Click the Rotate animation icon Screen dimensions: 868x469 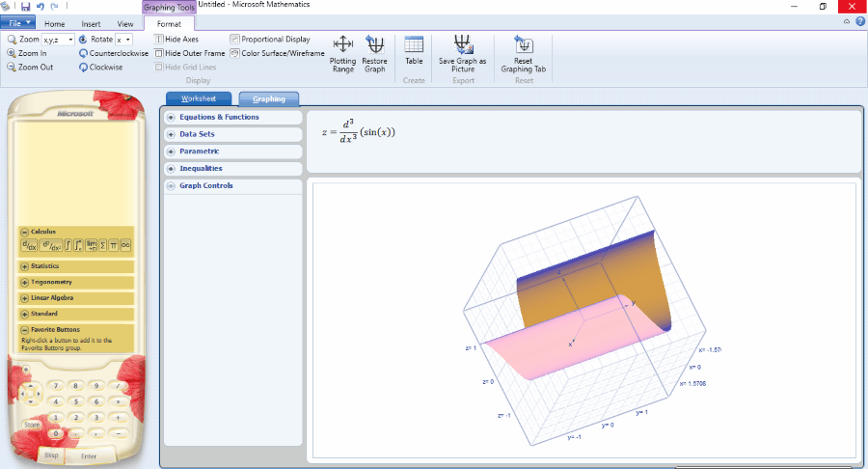[x=83, y=40]
